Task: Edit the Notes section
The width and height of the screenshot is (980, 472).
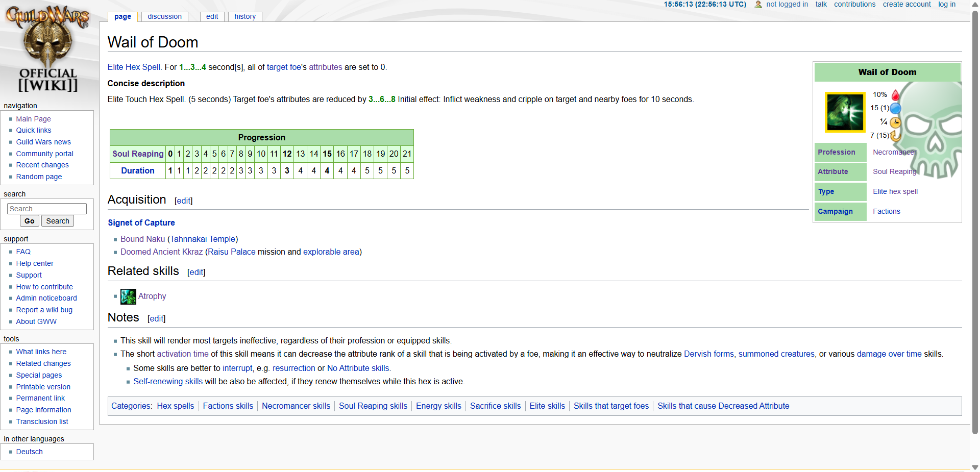Action: [156, 318]
